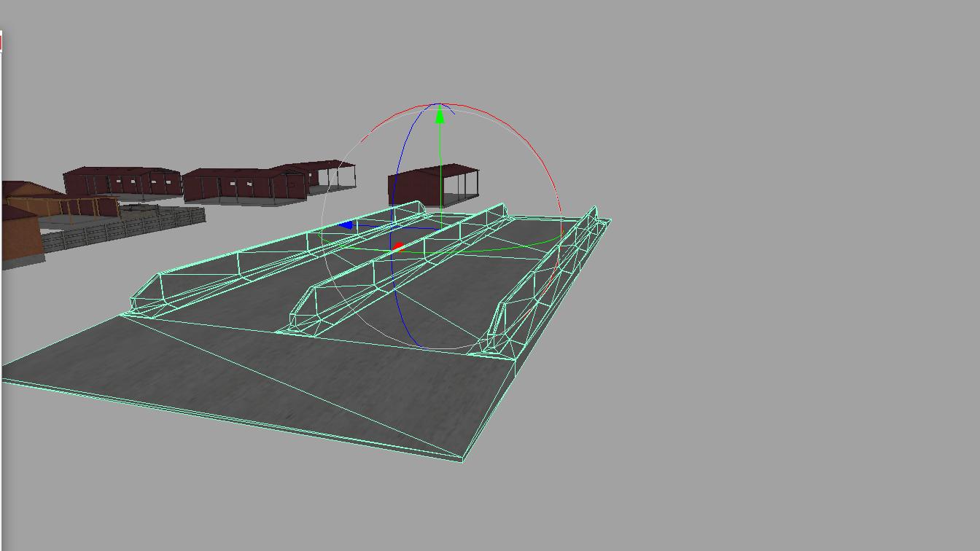
Task: Click the green Y-axis shaft line
Action: [x=440, y=168]
